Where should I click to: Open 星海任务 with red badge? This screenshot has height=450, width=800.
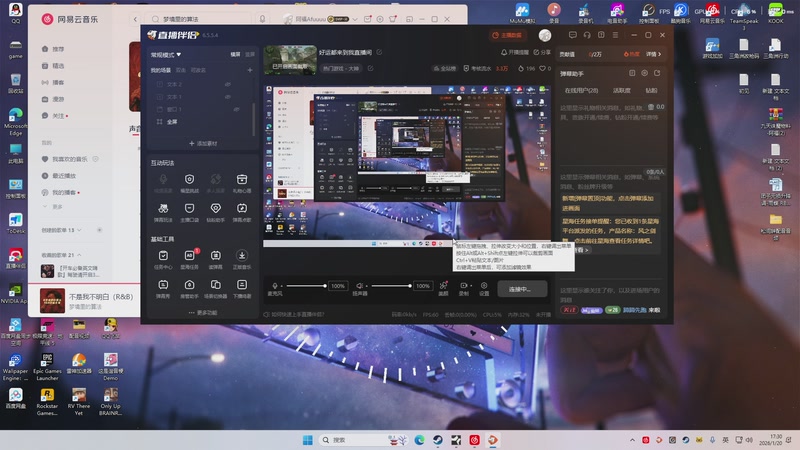189,259
